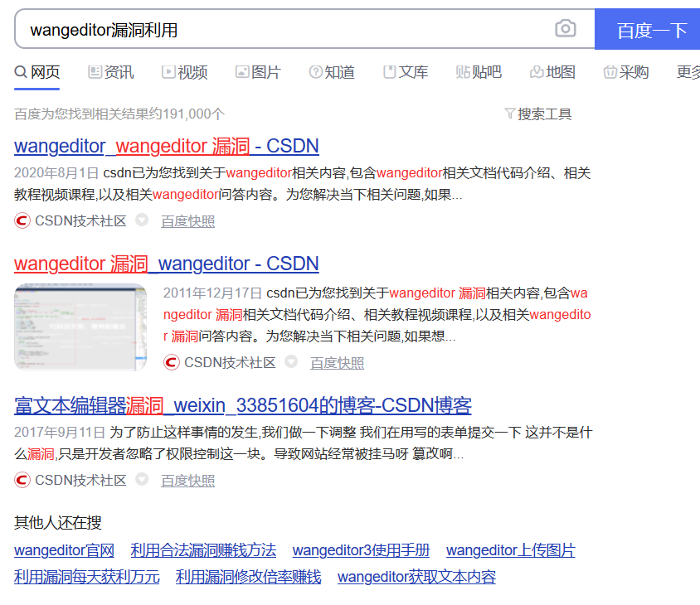The height and width of the screenshot is (605, 700).
Task: Click the shopping bag icon beside 采购
Action: pos(610,71)
